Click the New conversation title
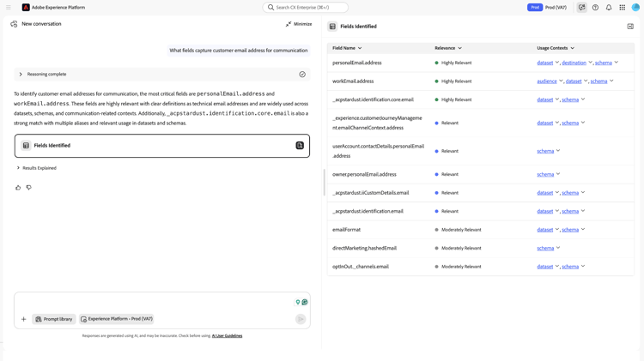Viewport: 644px width, 361px height. pos(41,24)
